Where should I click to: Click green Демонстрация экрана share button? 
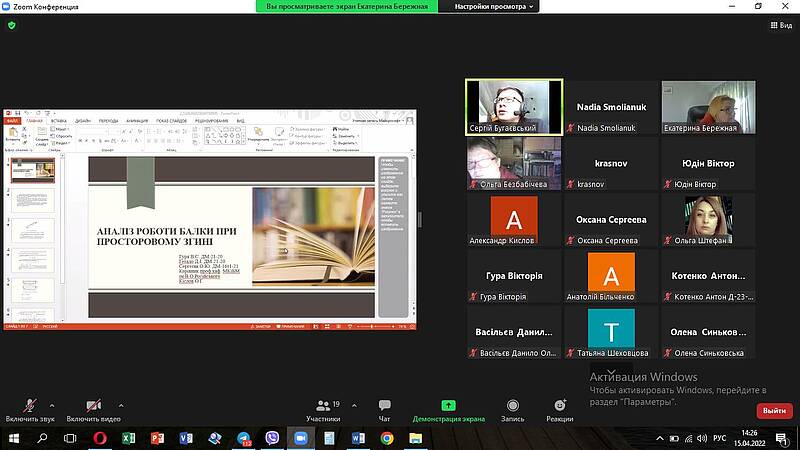tap(449, 409)
